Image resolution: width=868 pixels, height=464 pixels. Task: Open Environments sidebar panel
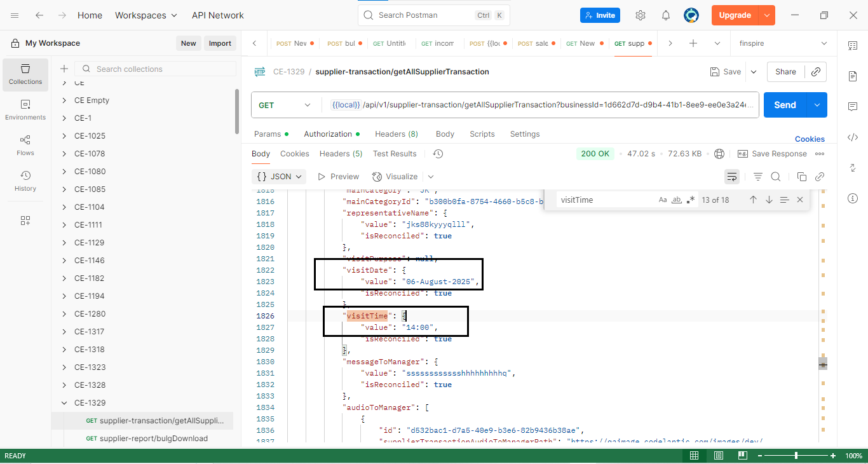pyautogui.click(x=25, y=110)
